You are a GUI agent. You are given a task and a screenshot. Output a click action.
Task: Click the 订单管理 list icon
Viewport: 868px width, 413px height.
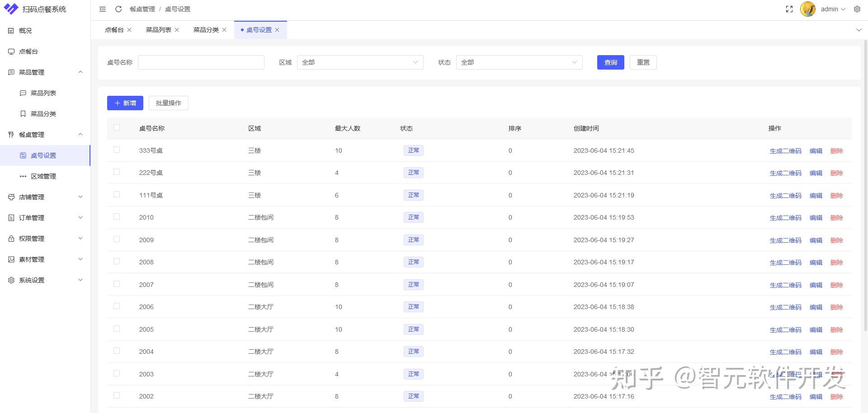[11, 218]
